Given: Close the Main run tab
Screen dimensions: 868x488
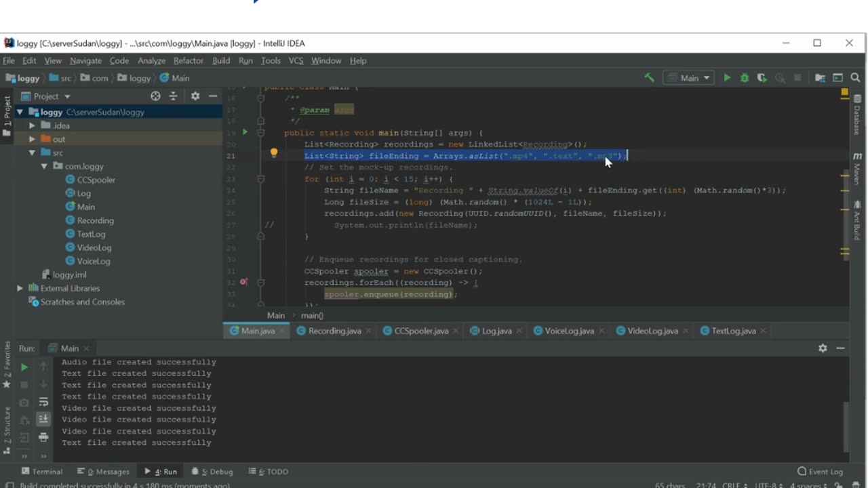Looking at the screenshot, I should coord(87,348).
